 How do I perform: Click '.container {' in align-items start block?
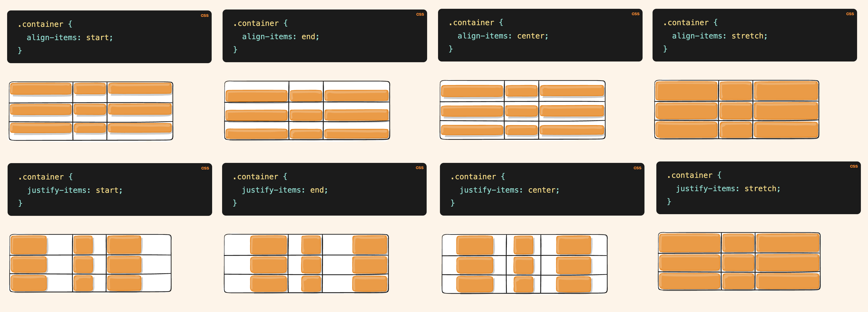point(45,24)
